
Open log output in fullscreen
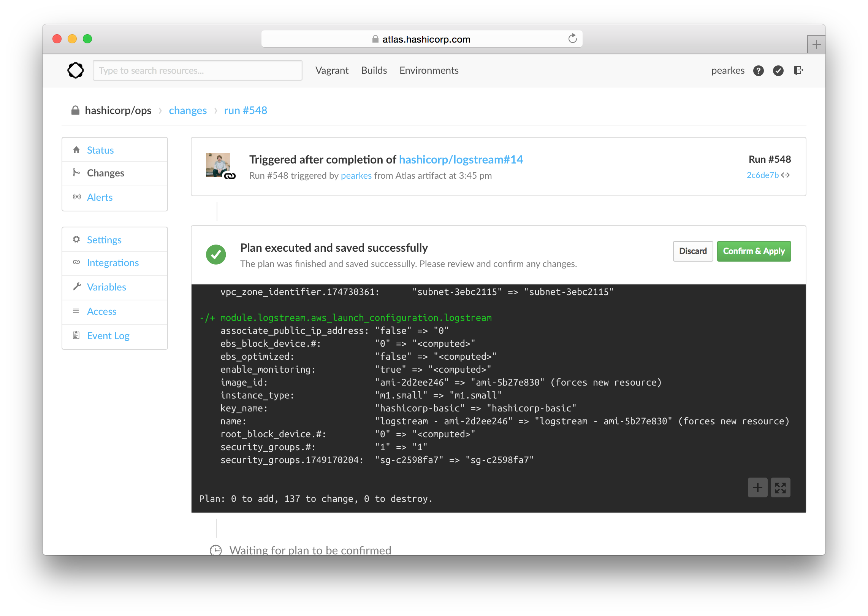click(780, 487)
